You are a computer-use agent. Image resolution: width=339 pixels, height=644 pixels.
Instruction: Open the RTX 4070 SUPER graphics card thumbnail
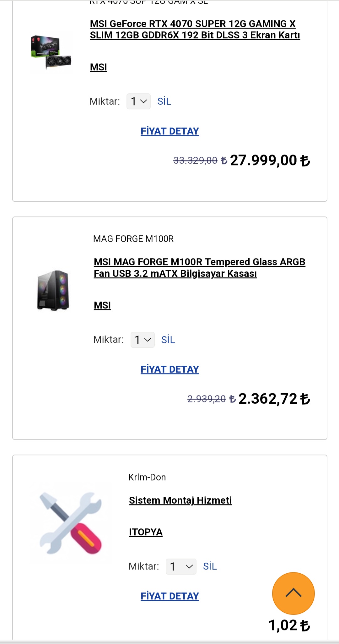51,53
